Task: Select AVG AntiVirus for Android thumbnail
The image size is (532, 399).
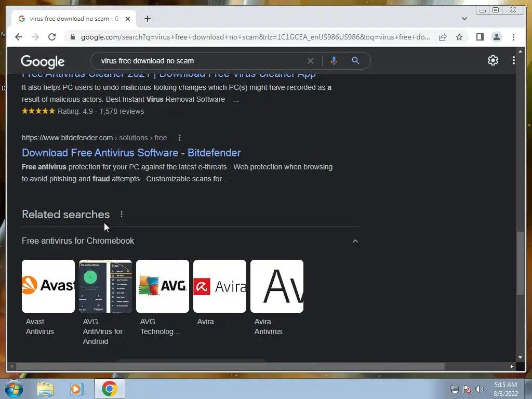Action: point(105,286)
